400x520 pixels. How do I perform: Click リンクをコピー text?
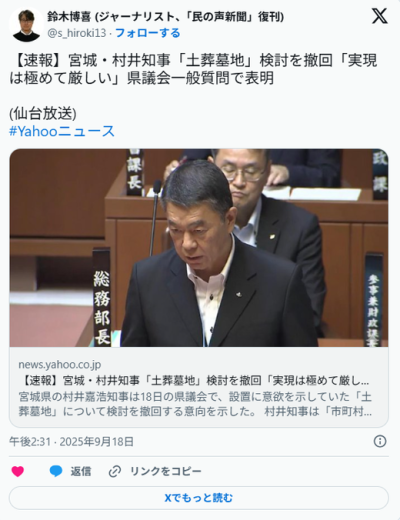166,471
